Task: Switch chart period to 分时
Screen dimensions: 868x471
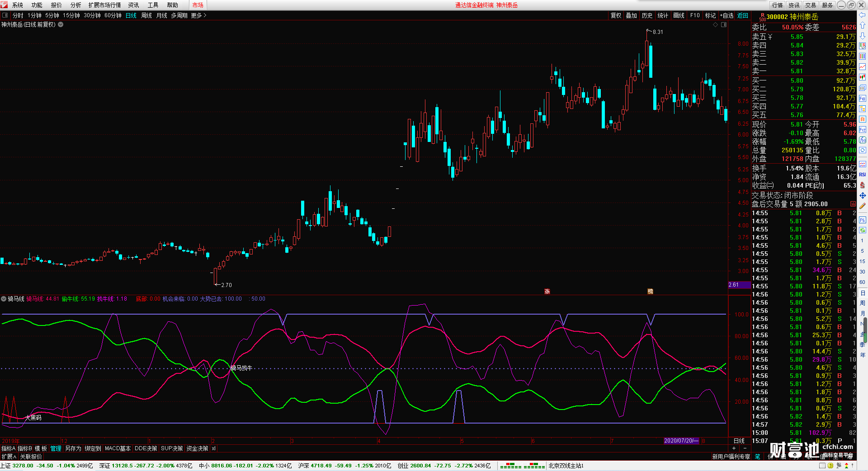Action: click(18, 15)
